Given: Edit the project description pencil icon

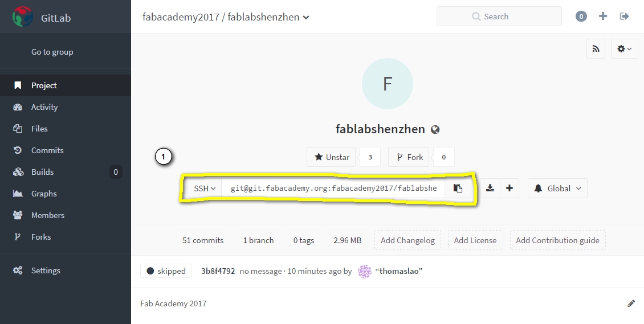Looking at the screenshot, I should click(x=631, y=304).
